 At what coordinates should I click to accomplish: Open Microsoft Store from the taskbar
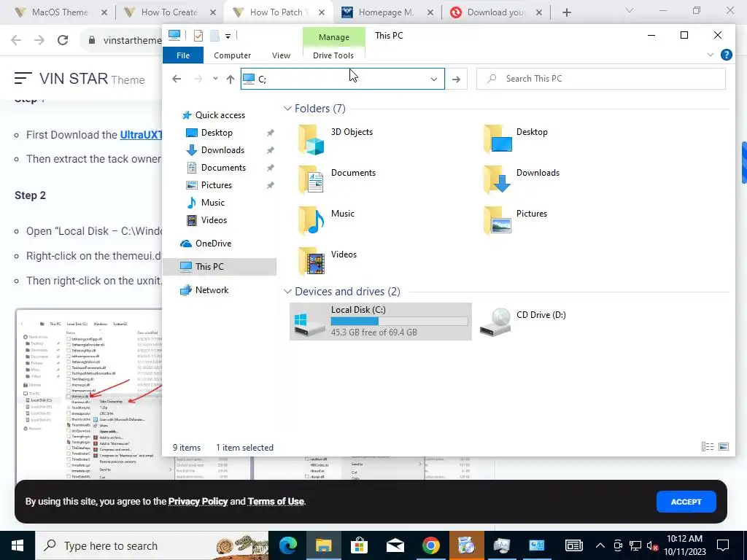pyautogui.click(x=359, y=545)
